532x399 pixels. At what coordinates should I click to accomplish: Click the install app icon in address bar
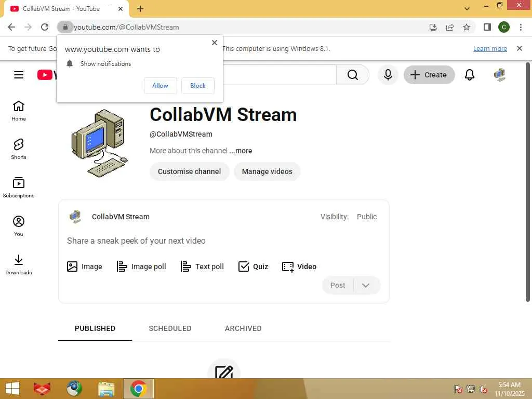pyautogui.click(x=433, y=27)
